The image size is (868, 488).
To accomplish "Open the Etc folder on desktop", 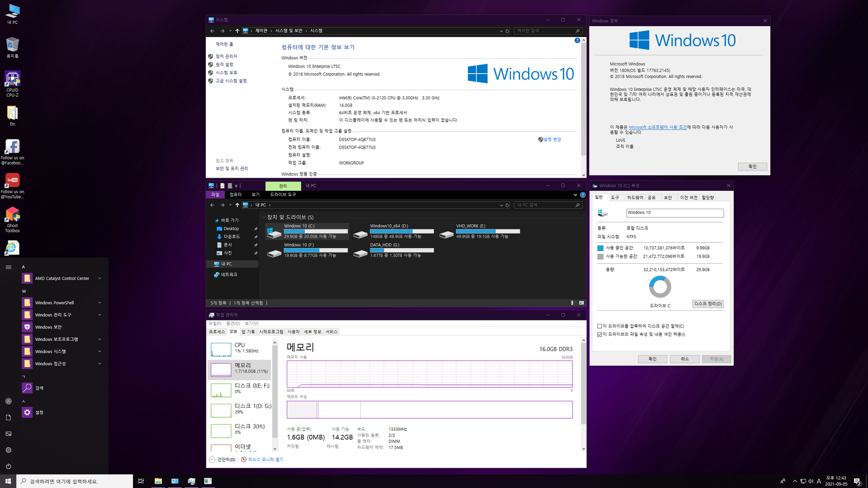I will pyautogui.click(x=12, y=116).
